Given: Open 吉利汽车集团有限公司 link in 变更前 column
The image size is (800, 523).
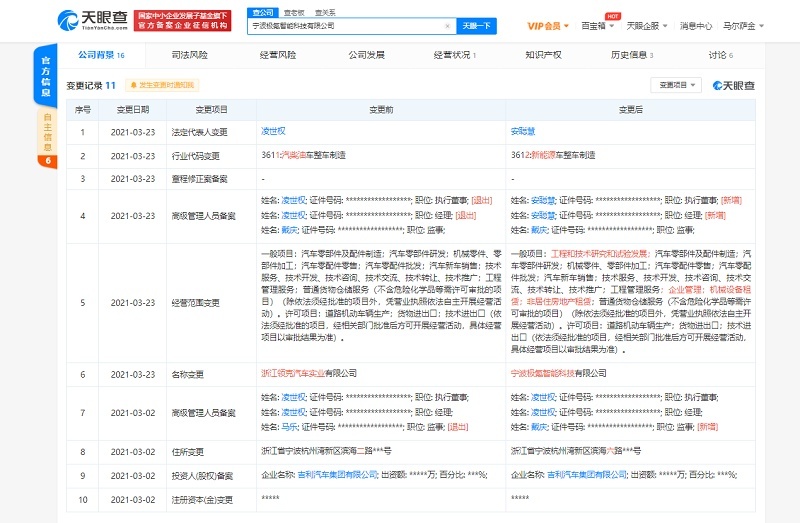Looking at the screenshot, I should [337, 475].
